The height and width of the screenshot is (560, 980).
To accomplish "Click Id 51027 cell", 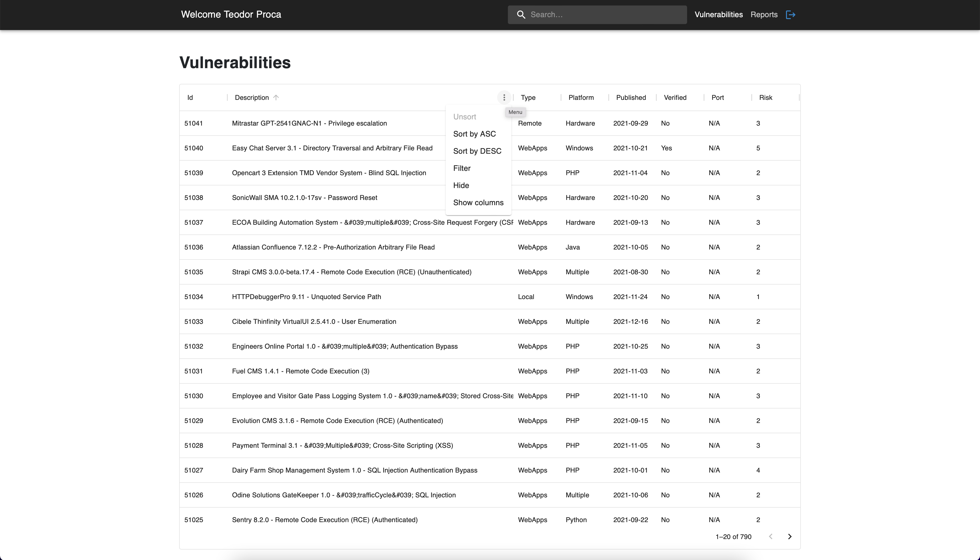I will point(194,470).
